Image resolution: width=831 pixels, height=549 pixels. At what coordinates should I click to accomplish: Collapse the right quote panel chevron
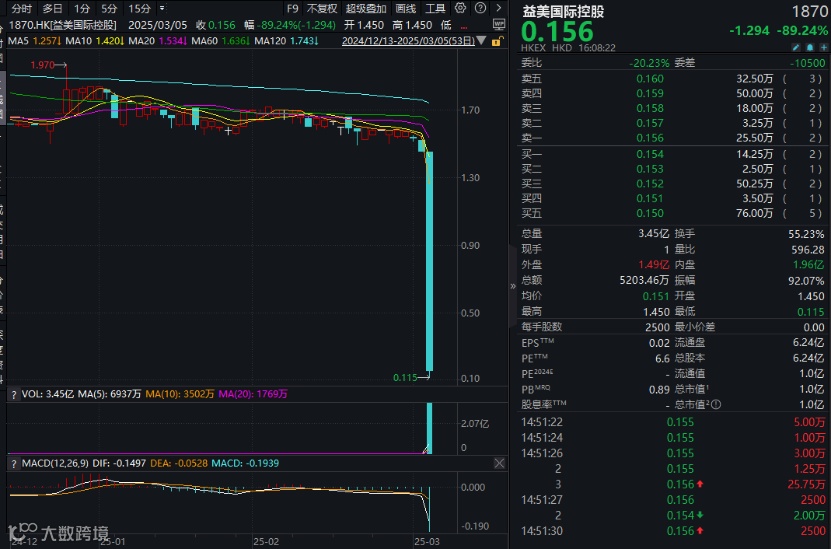pyautogui.click(x=512, y=286)
